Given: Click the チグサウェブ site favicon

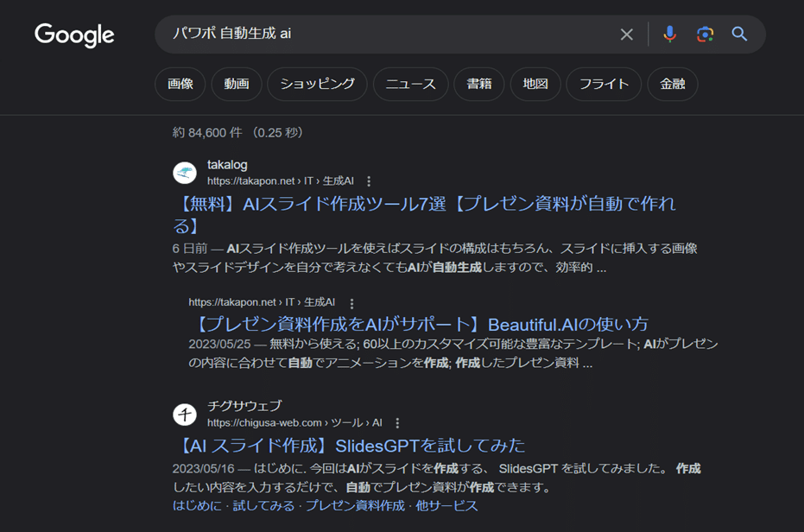Looking at the screenshot, I should click(185, 415).
